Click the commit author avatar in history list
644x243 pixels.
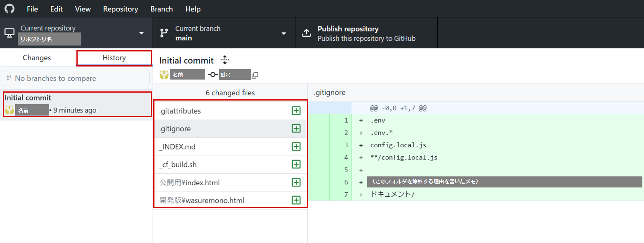10,110
